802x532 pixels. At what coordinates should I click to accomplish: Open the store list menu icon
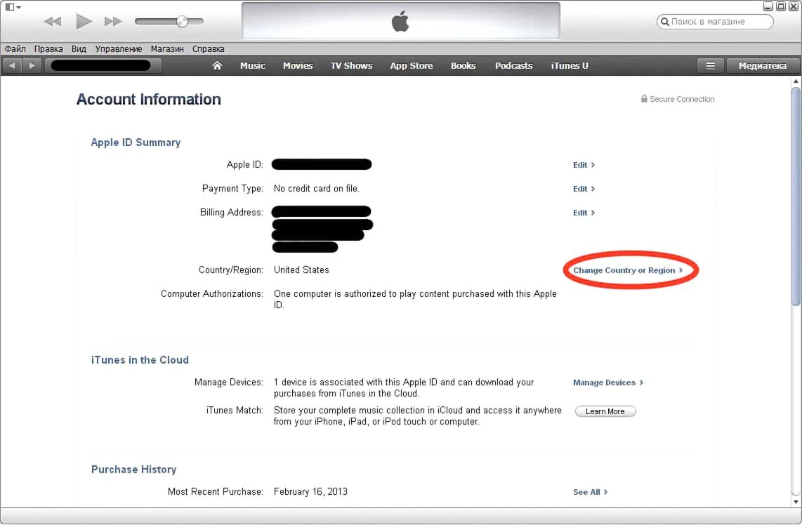[711, 65]
